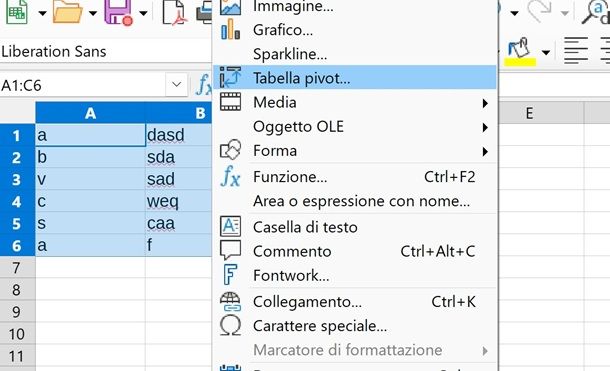Select column A header
This screenshot has height=371, width=610.
point(90,113)
